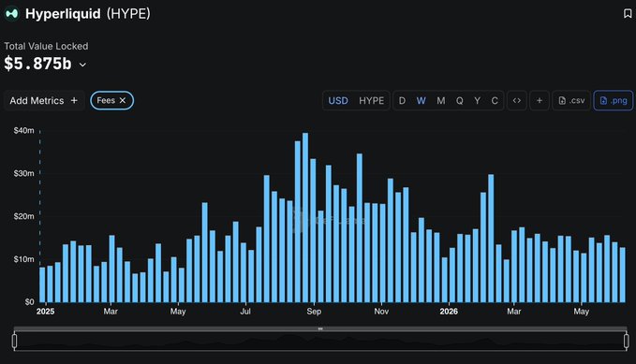Click the $30m axis label
Viewport: 636px width, 364px height.
(x=23, y=173)
